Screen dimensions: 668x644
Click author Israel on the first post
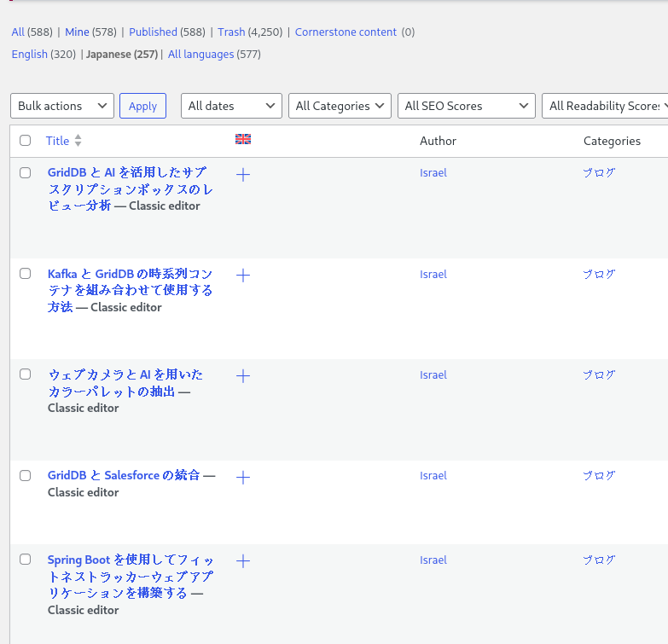click(433, 173)
